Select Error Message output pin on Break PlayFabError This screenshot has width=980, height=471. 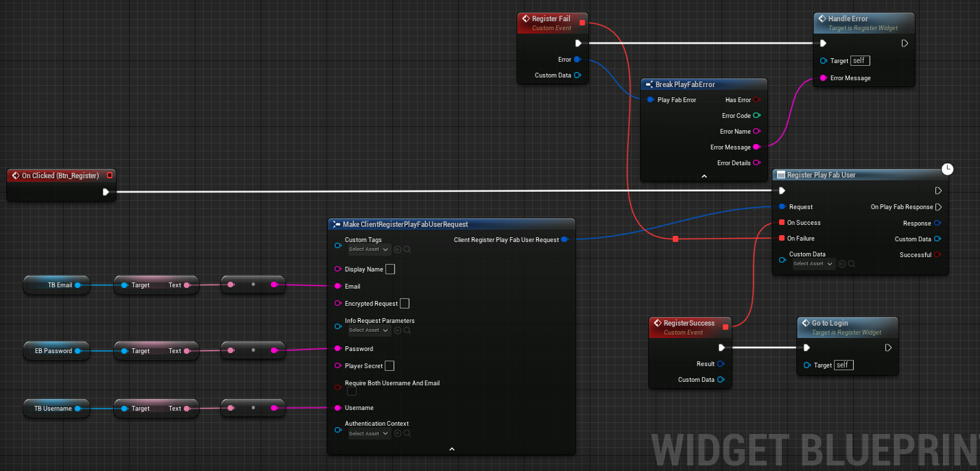756,147
